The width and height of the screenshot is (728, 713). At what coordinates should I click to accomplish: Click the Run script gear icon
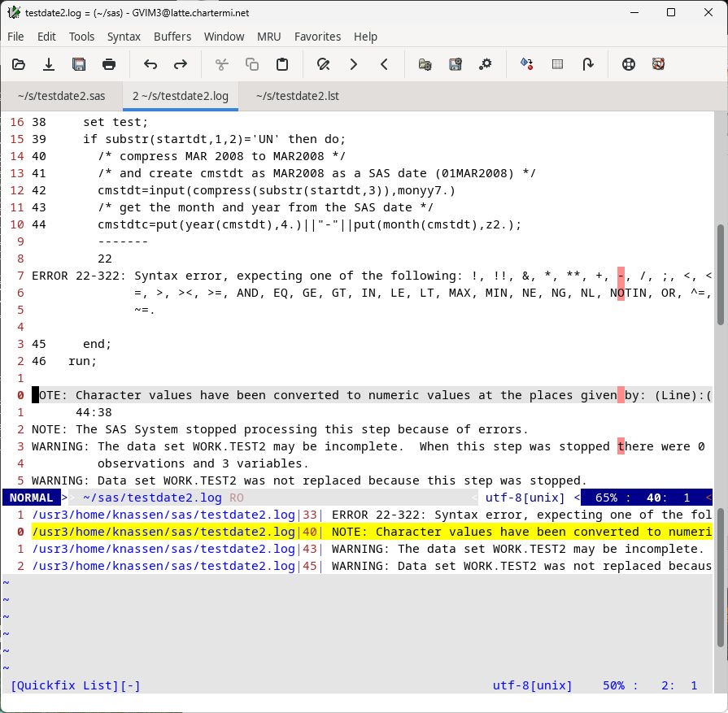point(486,64)
